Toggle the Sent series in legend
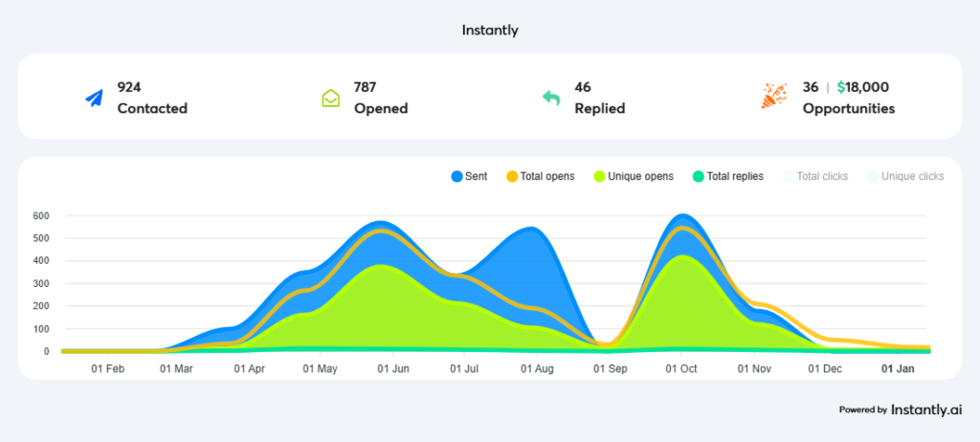Screen dimensions: 980x442 [469, 176]
